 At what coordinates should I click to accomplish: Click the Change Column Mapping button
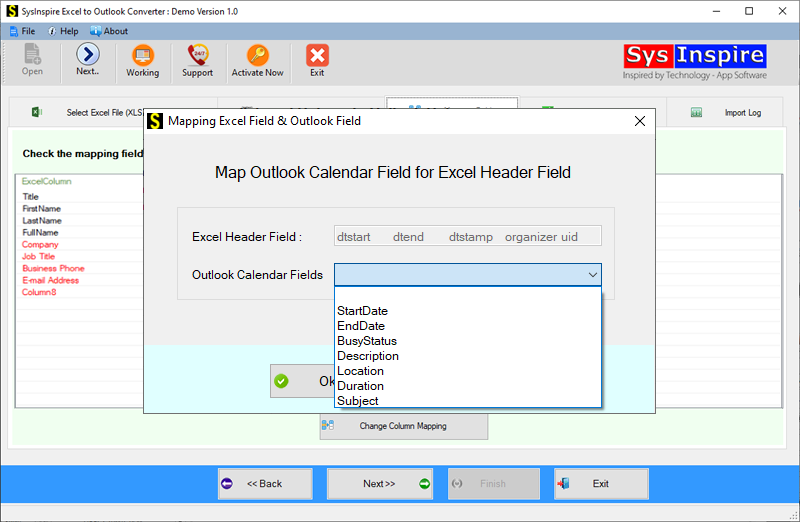pyautogui.click(x=404, y=426)
